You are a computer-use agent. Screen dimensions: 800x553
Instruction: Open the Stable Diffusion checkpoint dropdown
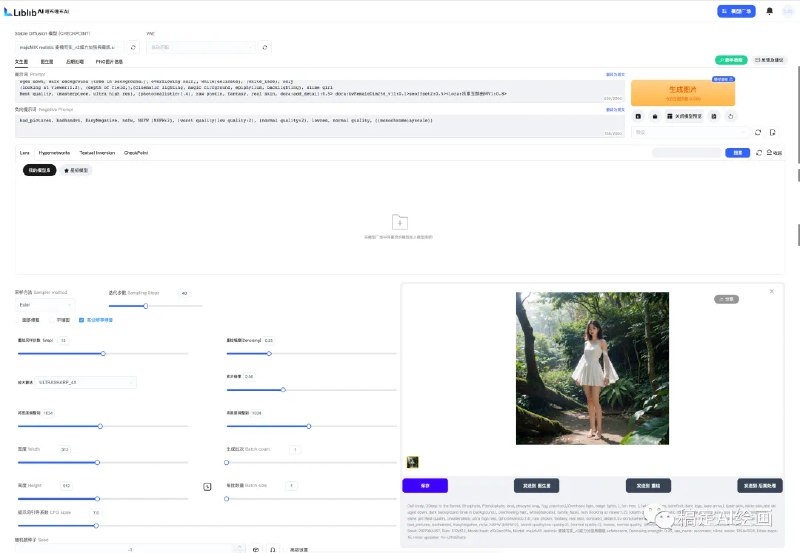tap(69, 47)
